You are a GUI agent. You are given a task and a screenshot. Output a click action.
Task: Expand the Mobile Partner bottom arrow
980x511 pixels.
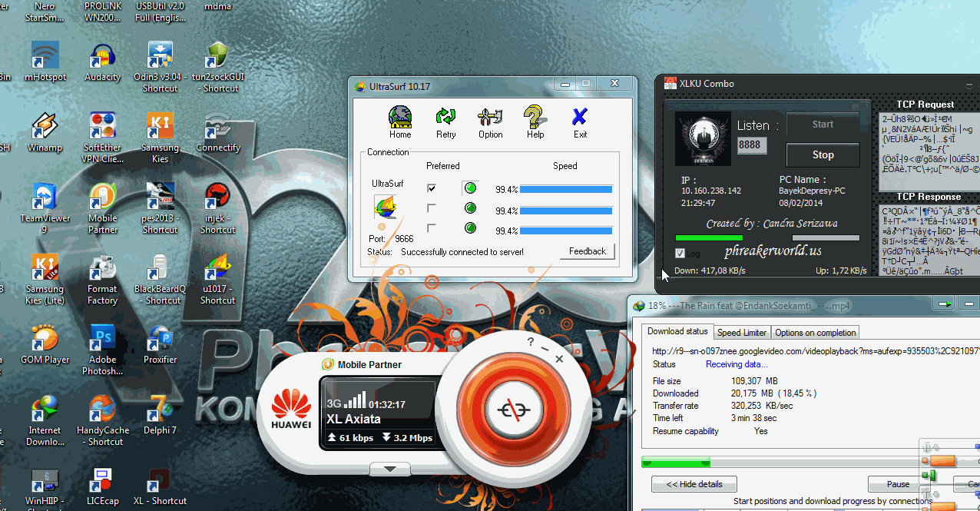390,468
